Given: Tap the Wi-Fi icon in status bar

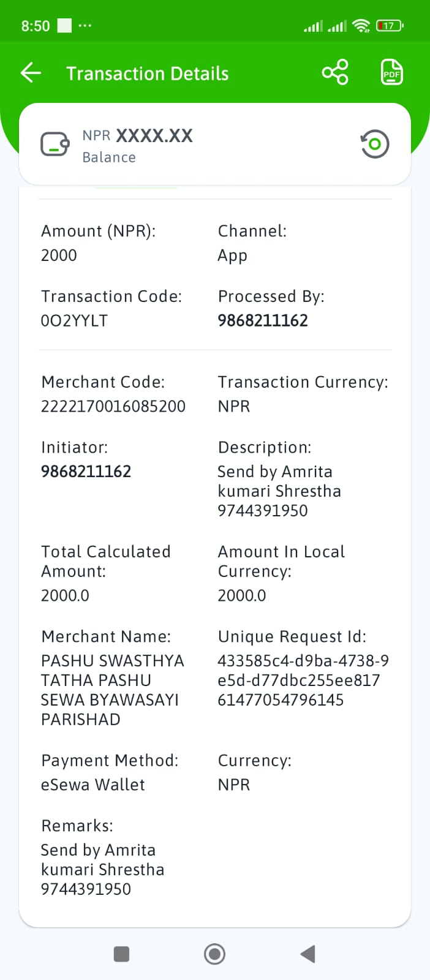Looking at the screenshot, I should 362,26.
